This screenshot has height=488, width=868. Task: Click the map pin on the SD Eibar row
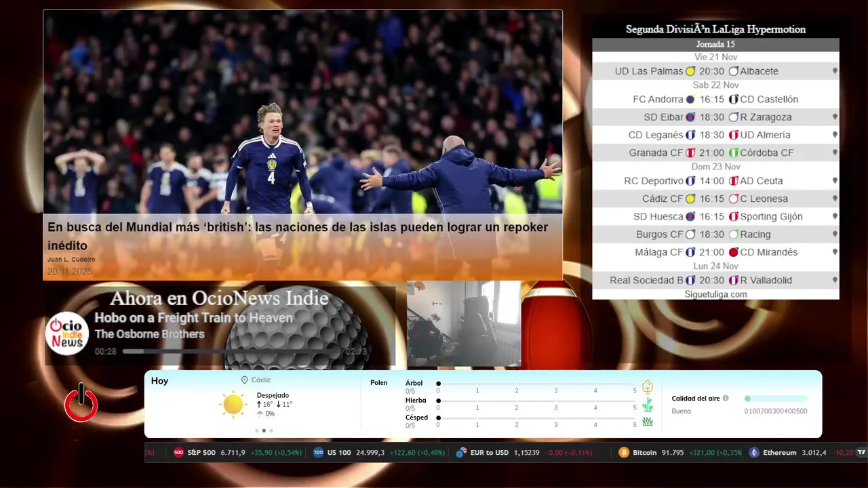pos(835,117)
